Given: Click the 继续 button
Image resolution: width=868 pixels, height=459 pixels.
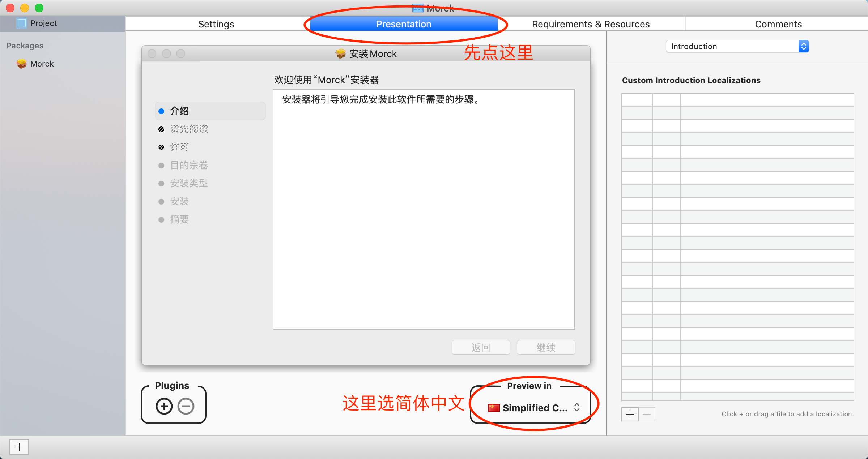Looking at the screenshot, I should (546, 347).
